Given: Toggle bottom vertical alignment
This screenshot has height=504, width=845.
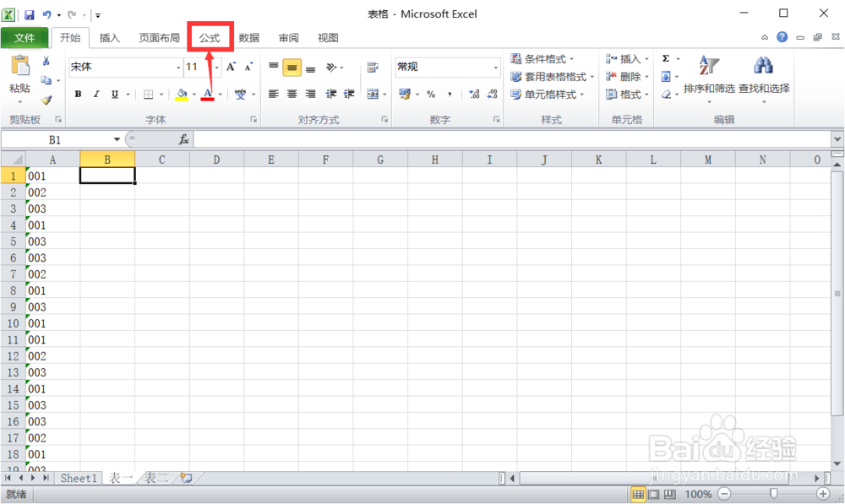Looking at the screenshot, I should pos(310,68).
